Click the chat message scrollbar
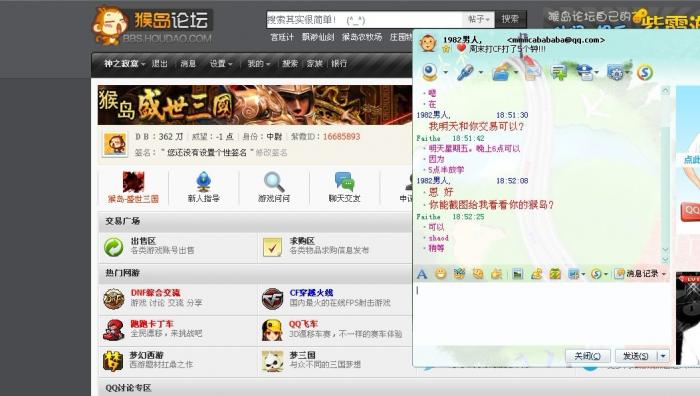 tap(665, 174)
